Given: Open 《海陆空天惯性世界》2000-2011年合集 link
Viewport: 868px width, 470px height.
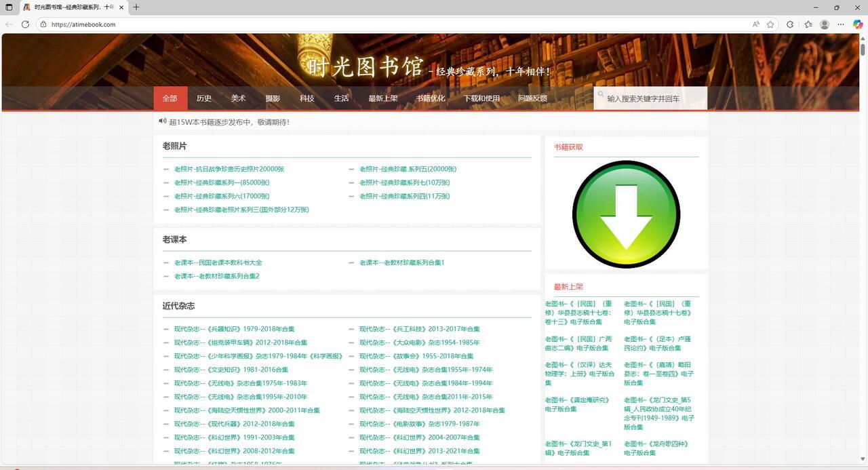Looking at the screenshot, I should tap(247, 410).
